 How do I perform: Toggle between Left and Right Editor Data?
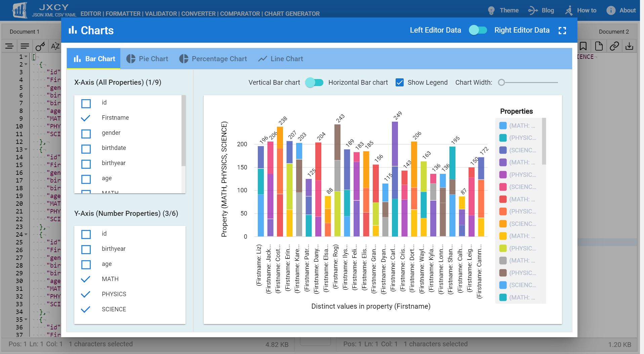[x=478, y=30]
